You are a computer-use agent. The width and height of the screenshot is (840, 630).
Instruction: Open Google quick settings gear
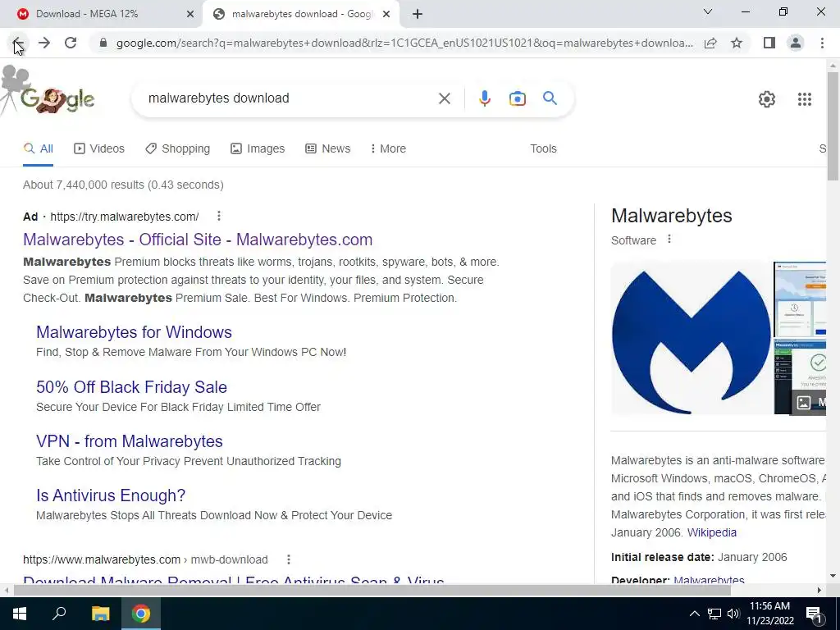coord(767,99)
